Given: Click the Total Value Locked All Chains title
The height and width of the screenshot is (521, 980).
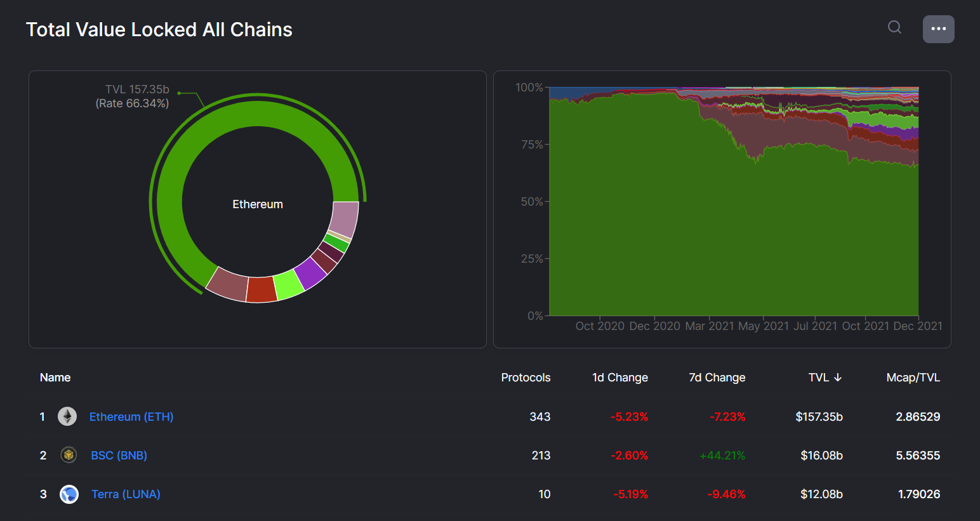Looking at the screenshot, I should tap(159, 30).
